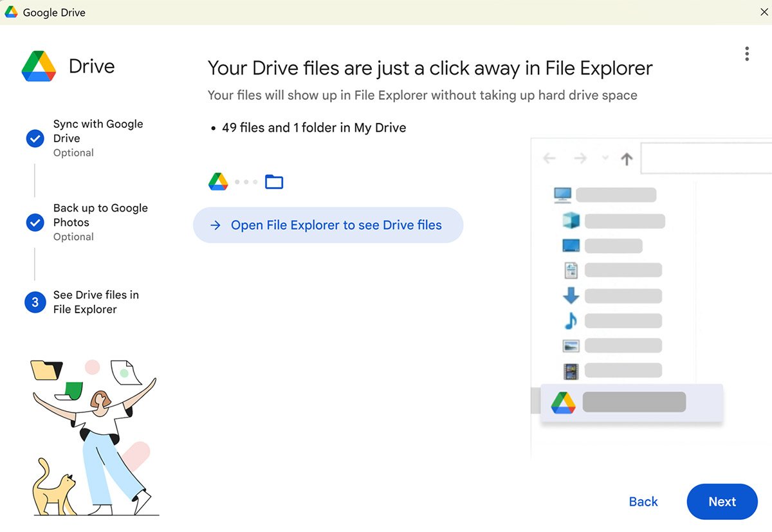Select step 3 See Drive files circle
The height and width of the screenshot is (532, 772).
click(x=35, y=302)
